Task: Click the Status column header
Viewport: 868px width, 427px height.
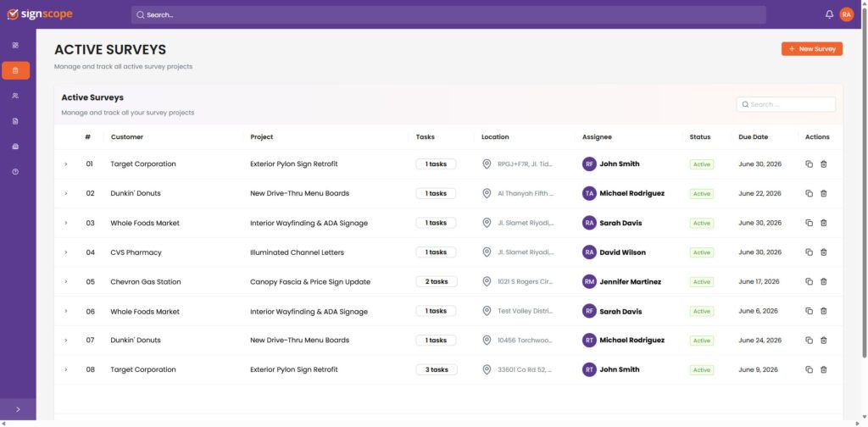Action: coord(700,137)
